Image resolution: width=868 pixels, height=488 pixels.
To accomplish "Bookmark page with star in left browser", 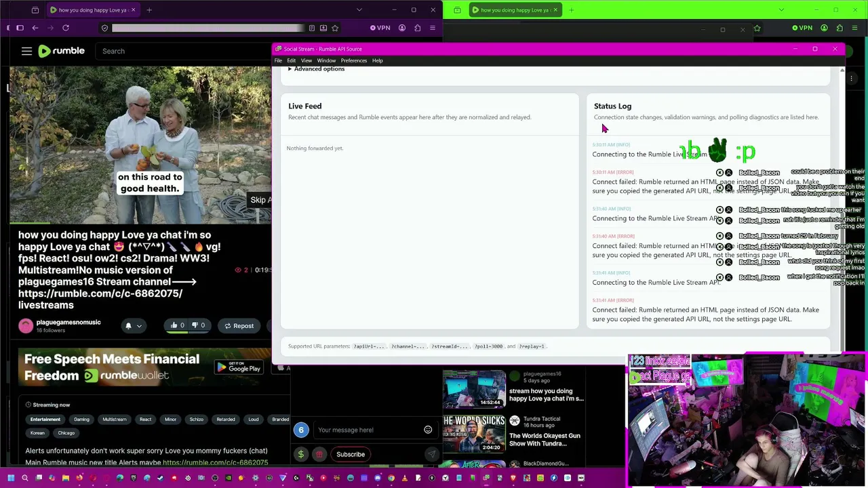I will tap(335, 28).
